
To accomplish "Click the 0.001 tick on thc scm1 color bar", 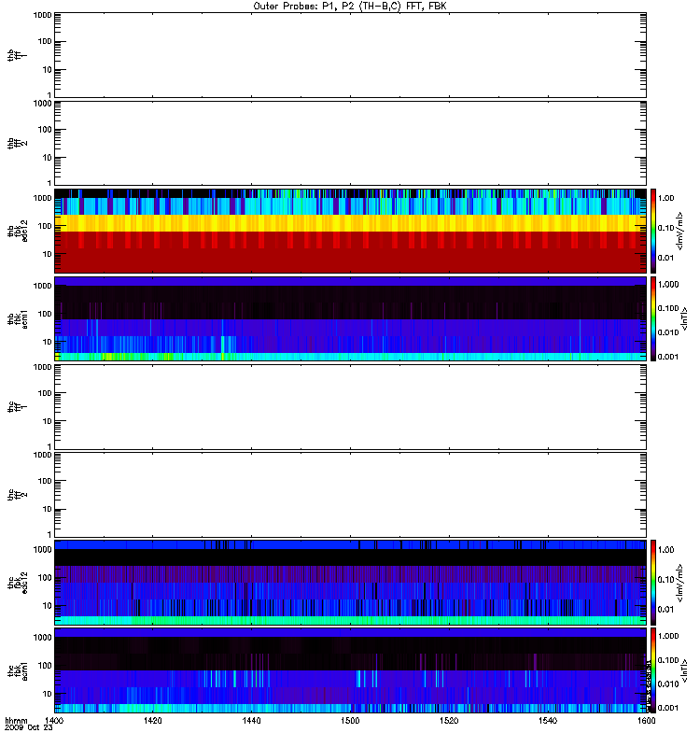I will click(668, 708).
